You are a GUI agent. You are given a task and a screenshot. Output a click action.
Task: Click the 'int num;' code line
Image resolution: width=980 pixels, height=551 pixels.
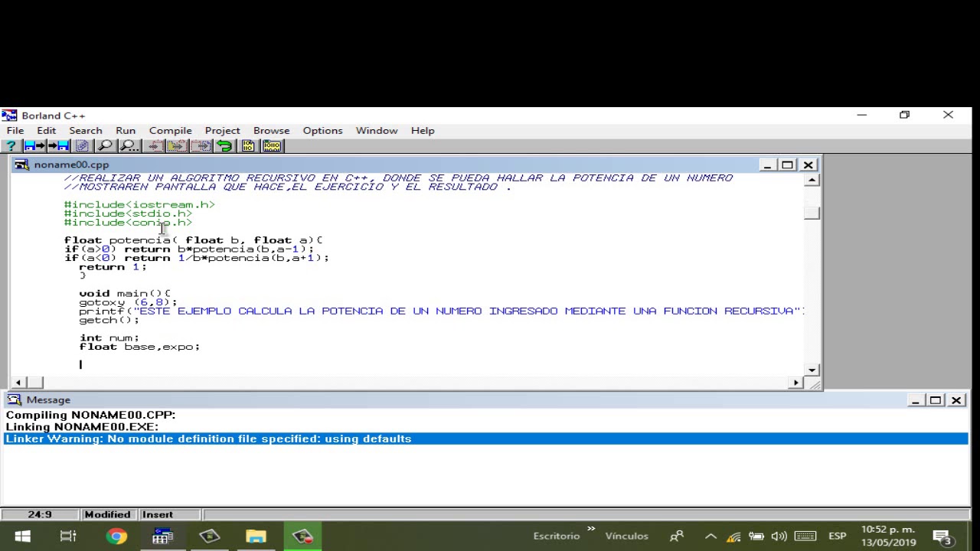(x=109, y=337)
